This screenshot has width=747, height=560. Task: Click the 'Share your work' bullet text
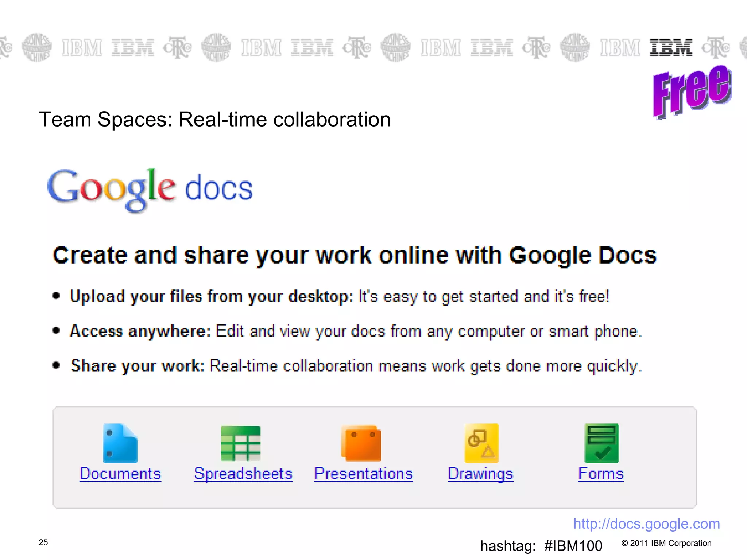coord(356,366)
